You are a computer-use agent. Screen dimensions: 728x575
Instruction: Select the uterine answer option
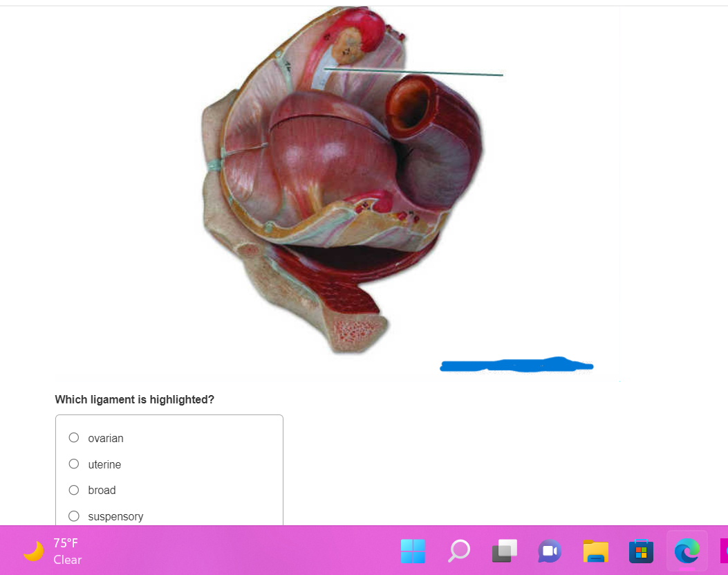coord(73,464)
